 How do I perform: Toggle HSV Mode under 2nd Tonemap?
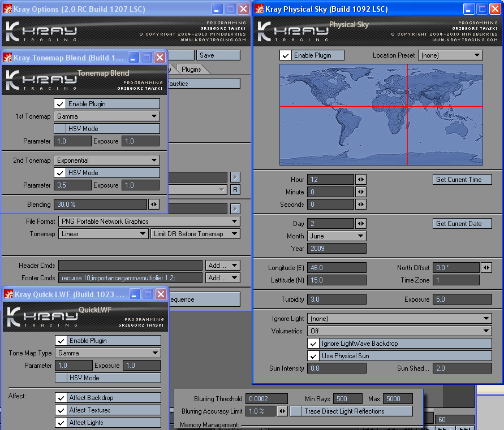click(61, 173)
